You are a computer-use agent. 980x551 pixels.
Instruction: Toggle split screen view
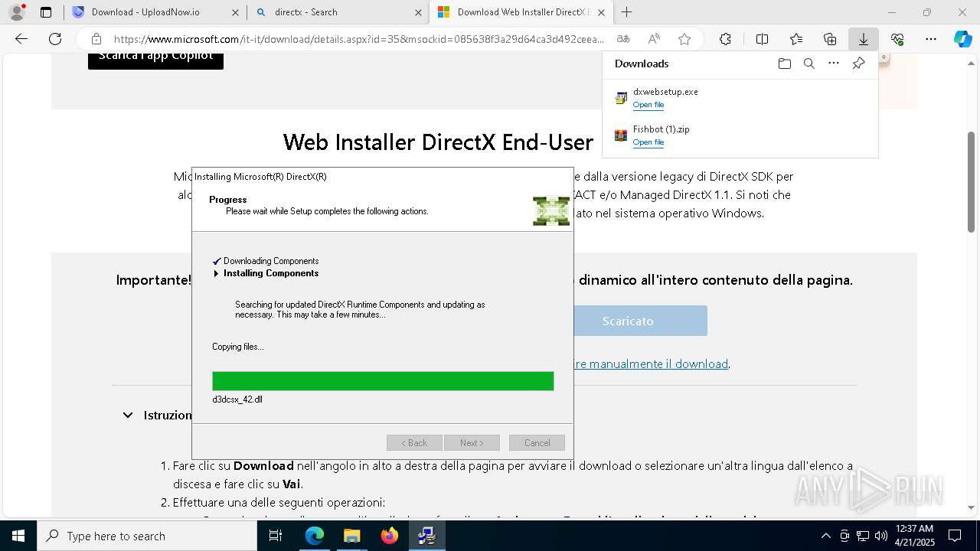[x=762, y=39]
